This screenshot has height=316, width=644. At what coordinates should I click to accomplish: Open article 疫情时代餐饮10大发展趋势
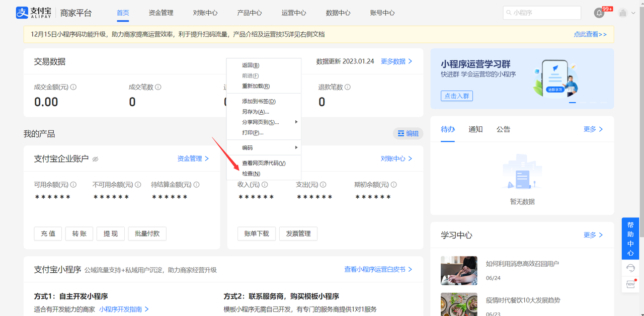click(523, 300)
